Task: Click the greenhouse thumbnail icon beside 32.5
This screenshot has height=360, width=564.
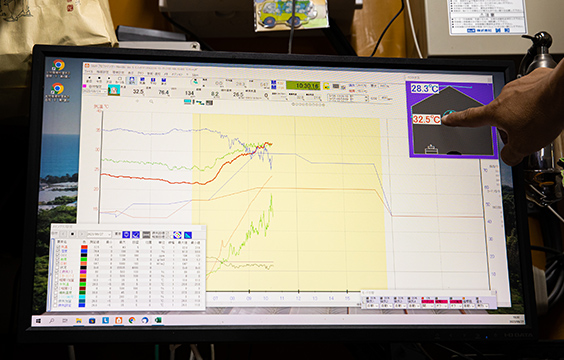Action: (114, 90)
